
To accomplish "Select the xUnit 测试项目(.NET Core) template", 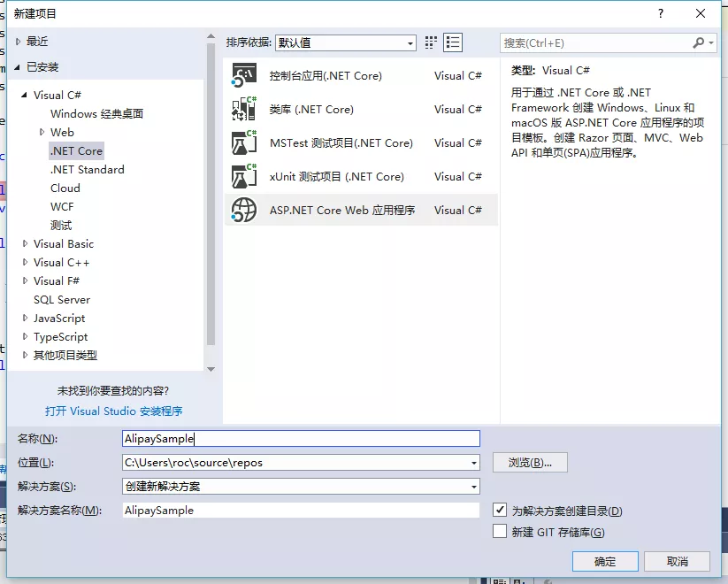I will (336, 176).
